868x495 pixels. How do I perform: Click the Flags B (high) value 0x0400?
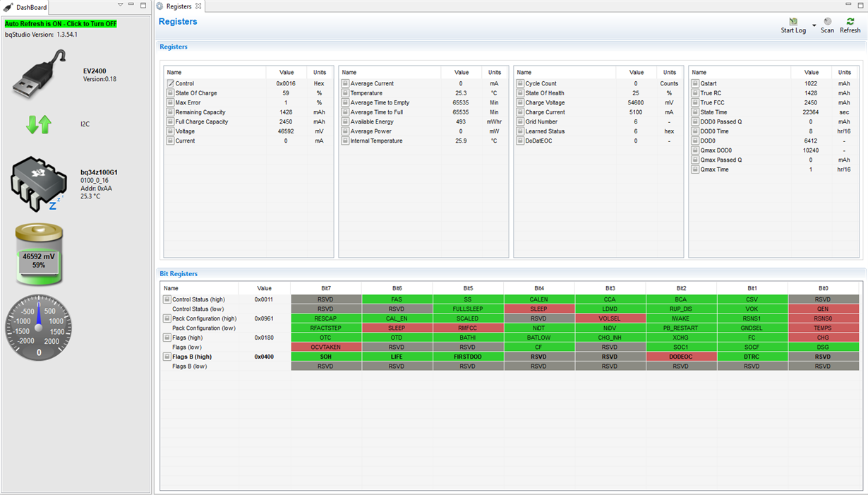click(x=264, y=357)
